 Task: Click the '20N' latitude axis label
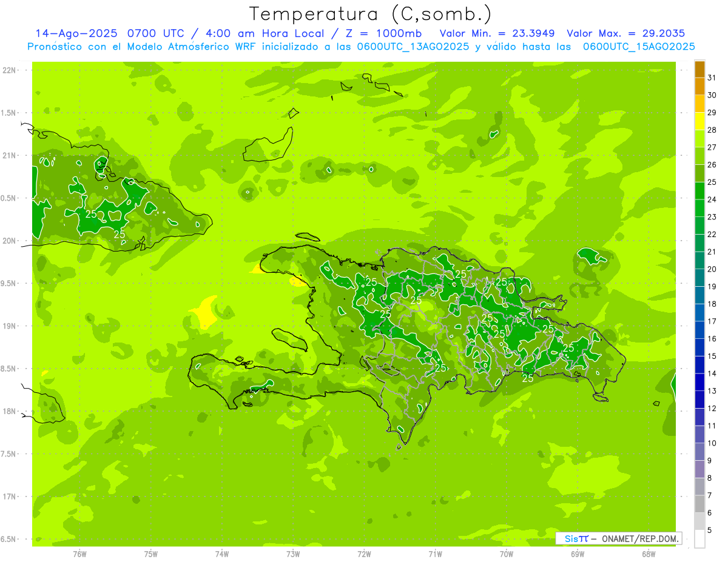click(9, 241)
